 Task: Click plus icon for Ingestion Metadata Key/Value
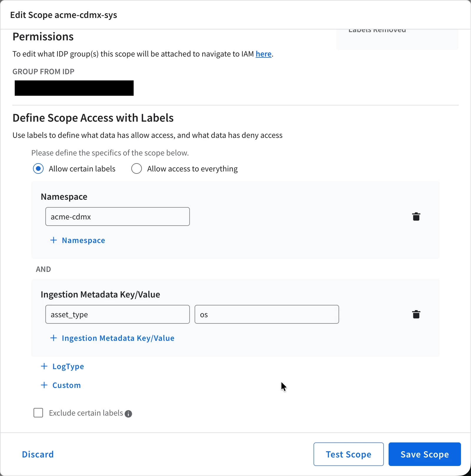pos(54,338)
